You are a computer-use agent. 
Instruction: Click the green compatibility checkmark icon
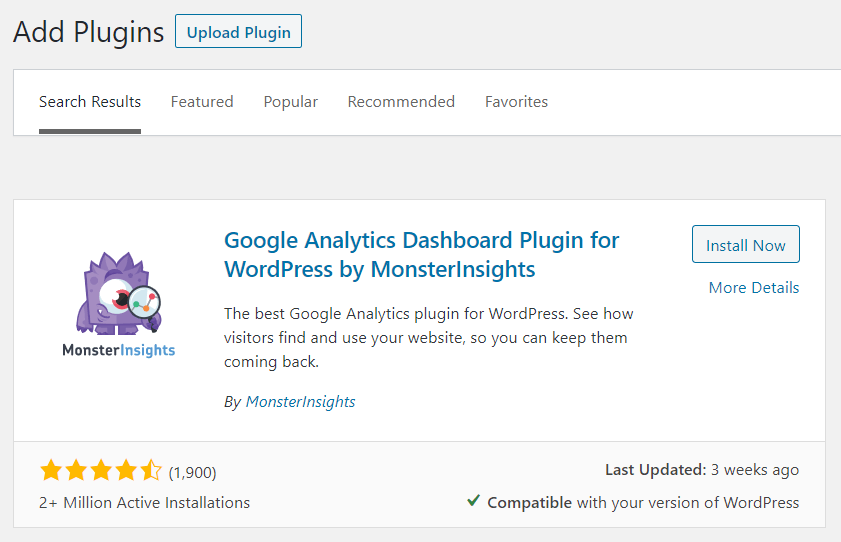point(473,501)
